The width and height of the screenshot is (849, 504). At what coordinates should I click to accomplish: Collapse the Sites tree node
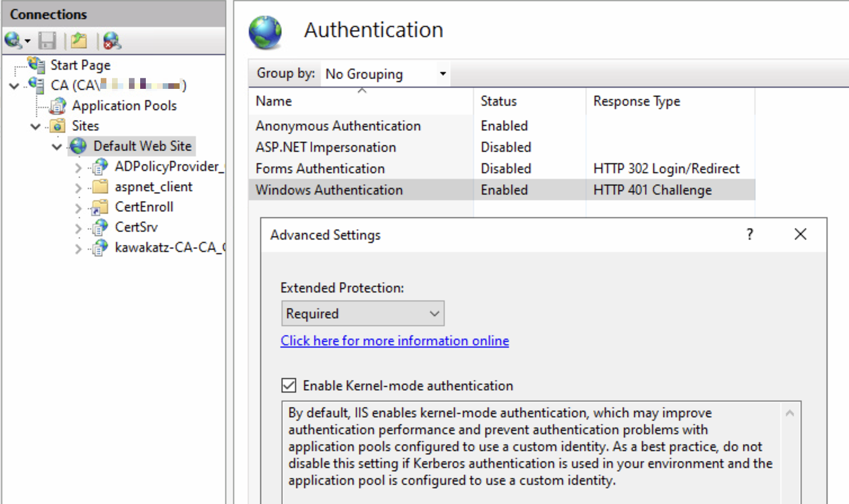(x=35, y=127)
